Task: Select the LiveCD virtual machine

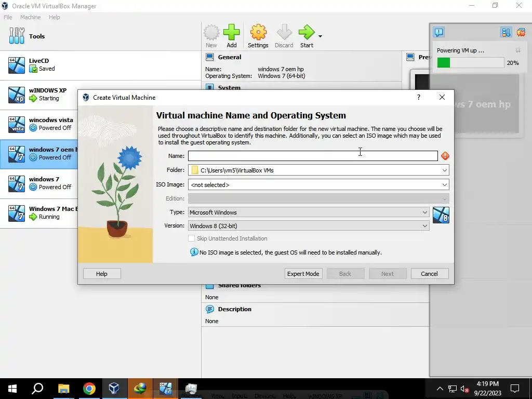Action: 100,65
